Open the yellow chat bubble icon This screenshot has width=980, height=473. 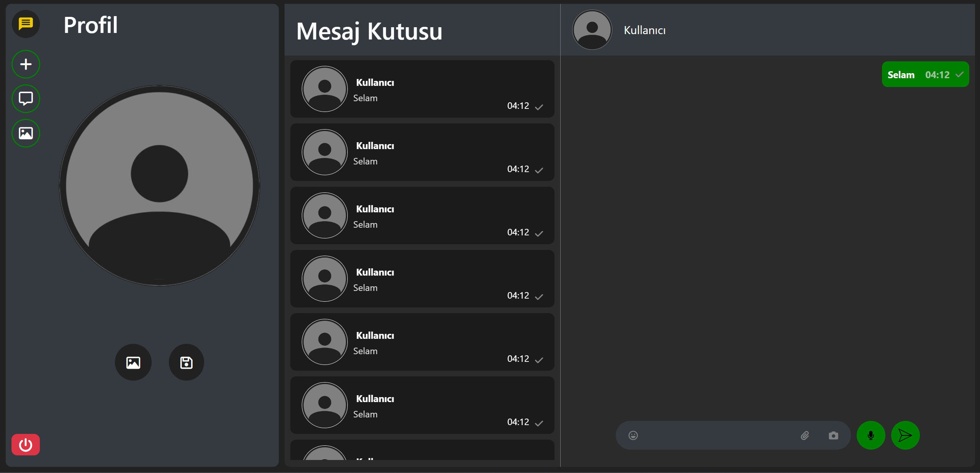[x=25, y=24]
